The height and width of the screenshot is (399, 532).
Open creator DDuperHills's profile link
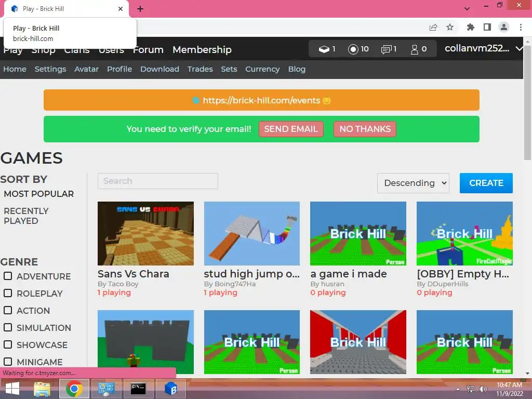tap(447, 284)
